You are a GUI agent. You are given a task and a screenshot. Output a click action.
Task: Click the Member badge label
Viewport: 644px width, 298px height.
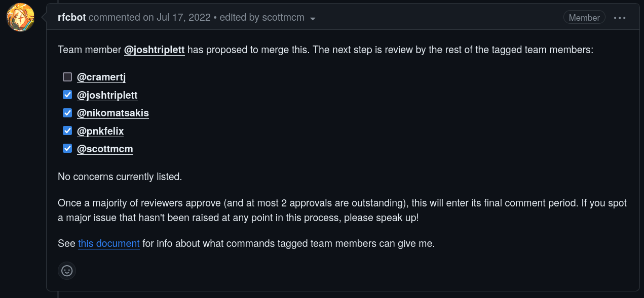(584, 18)
